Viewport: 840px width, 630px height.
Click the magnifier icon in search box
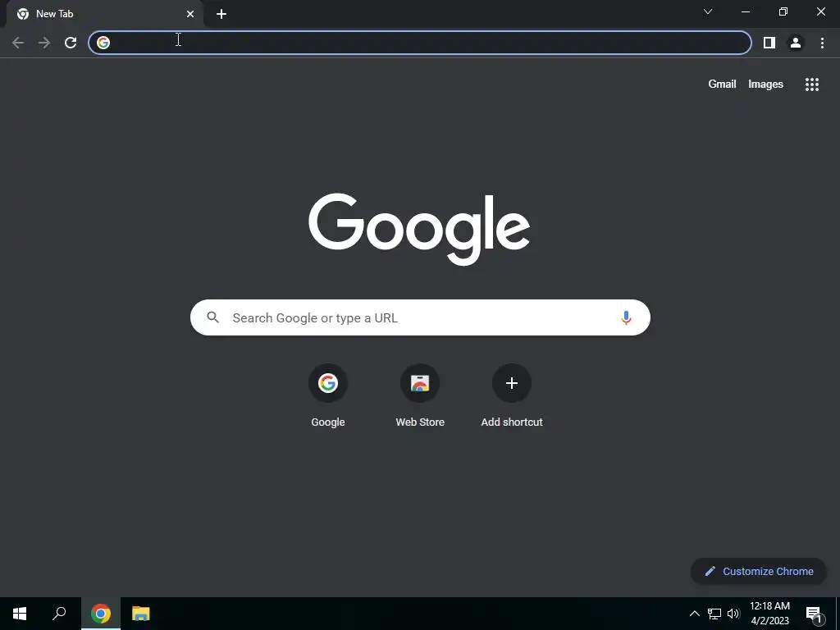click(x=212, y=317)
